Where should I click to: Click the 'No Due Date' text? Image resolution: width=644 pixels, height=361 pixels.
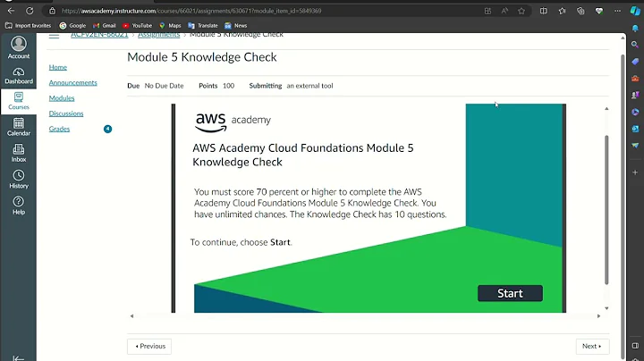[x=164, y=86]
